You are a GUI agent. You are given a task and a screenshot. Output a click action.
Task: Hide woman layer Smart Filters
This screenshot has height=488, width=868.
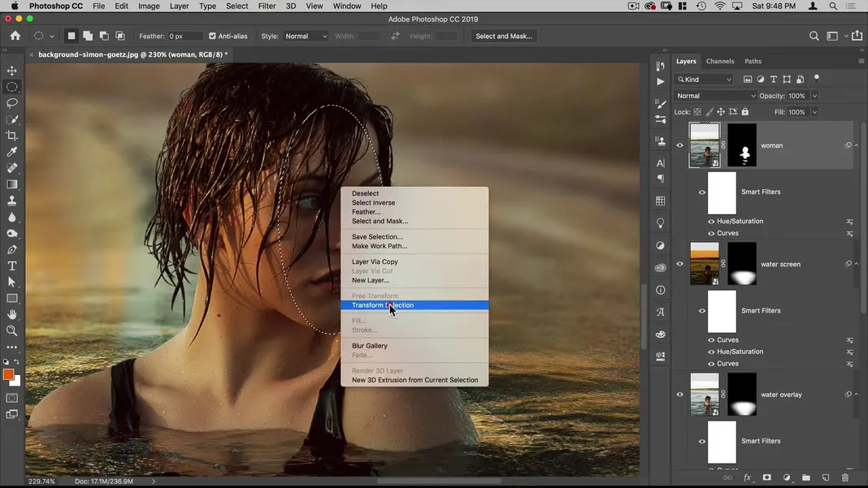702,192
